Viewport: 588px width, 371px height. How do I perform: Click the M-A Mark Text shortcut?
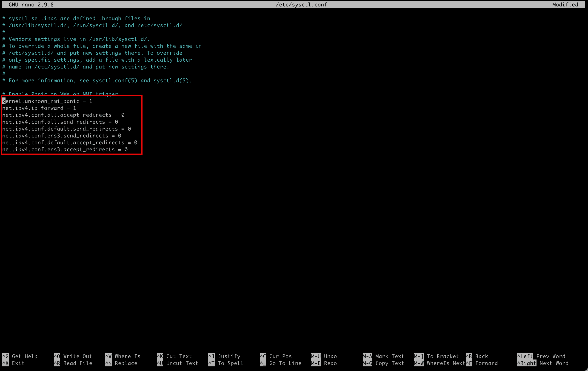click(384, 356)
